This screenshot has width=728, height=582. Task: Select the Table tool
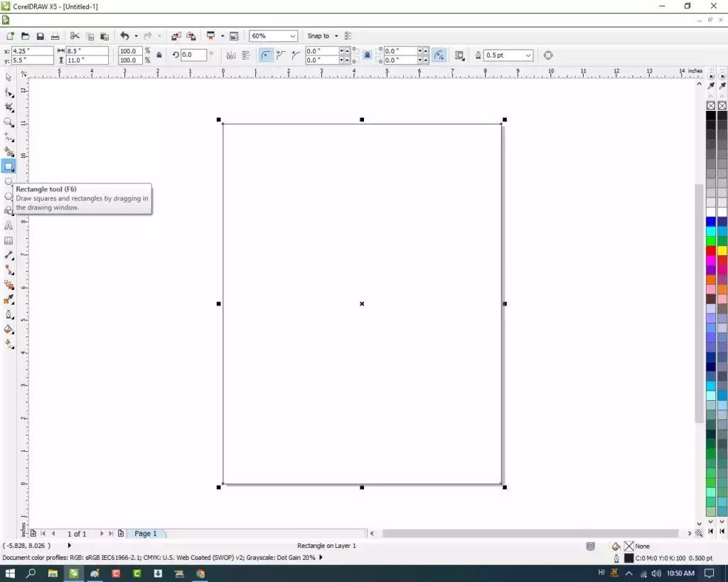9,240
